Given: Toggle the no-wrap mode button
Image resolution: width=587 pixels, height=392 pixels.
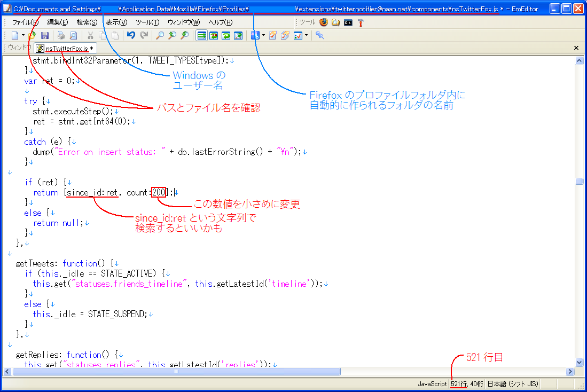Looking at the screenshot, I should click(202, 35).
